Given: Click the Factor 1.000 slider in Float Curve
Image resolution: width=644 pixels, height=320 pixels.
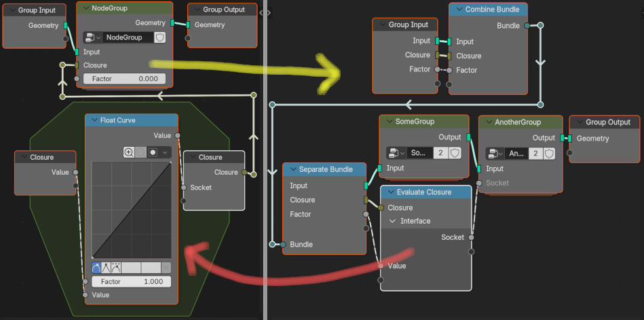Looking at the screenshot, I should (132, 281).
